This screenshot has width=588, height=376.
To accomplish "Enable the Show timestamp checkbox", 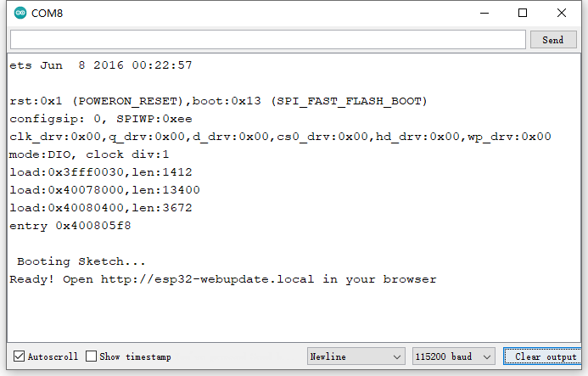I will 91,356.
